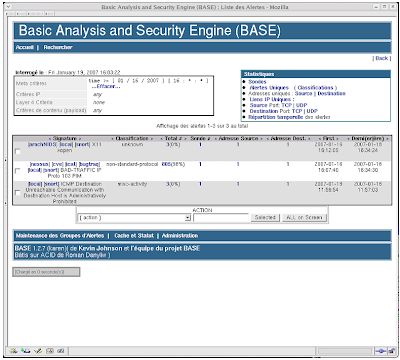Open destination address count in misc-activity row
The height and width of the screenshot is (360, 400).
click(x=288, y=184)
